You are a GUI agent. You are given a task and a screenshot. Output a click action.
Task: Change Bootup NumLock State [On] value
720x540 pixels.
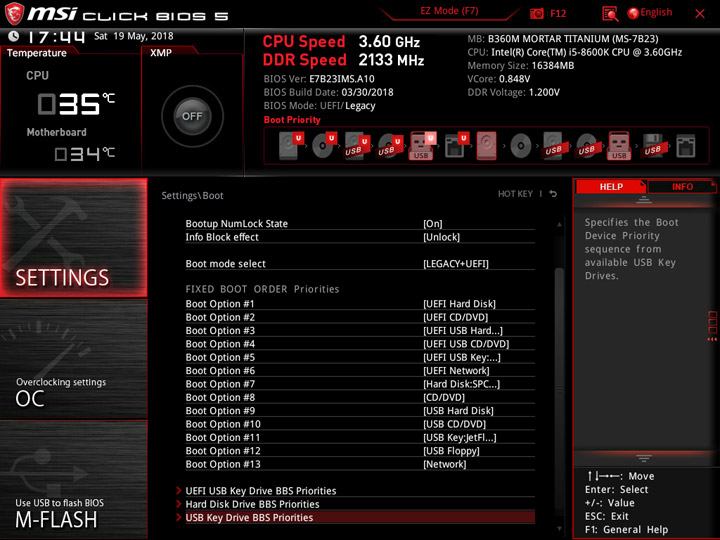433,224
